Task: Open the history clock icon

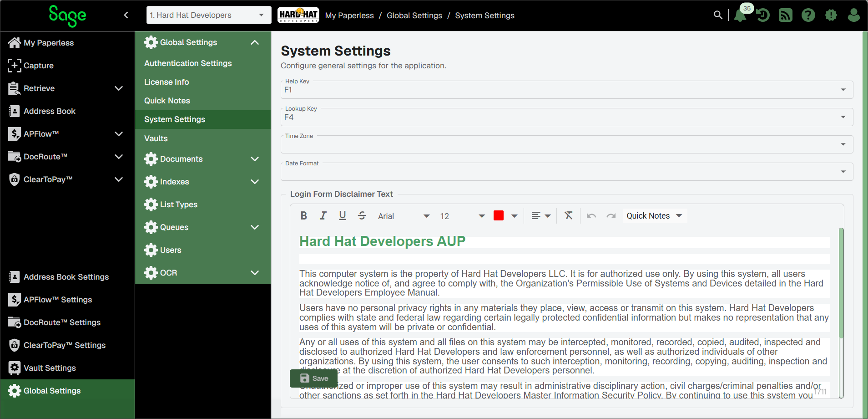Action: pyautogui.click(x=763, y=15)
